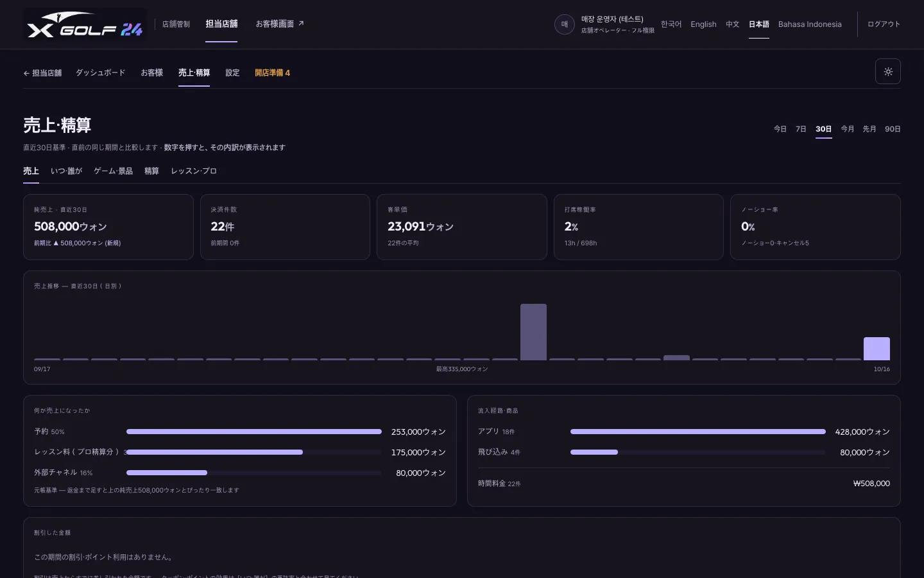The height and width of the screenshot is (578, 924).
Task: Switch language to English
Action: (x=703, y=24)
